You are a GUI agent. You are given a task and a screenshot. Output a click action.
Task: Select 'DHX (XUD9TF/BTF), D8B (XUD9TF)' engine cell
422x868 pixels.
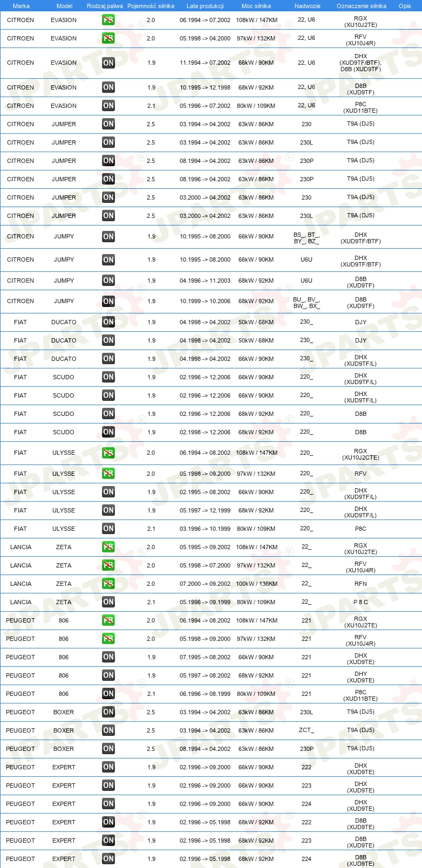(360, 63)
